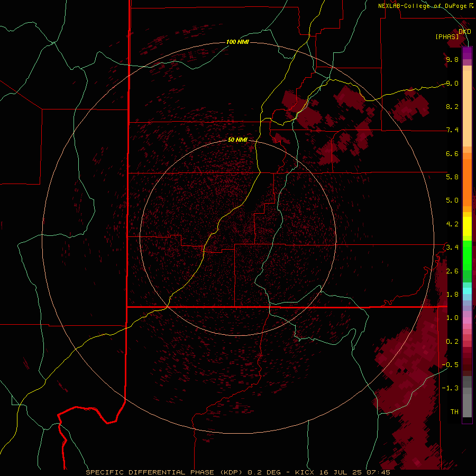Click the "50 NMI" range ring label
Screen dimensions: 476x476
(x=237, y=140)
